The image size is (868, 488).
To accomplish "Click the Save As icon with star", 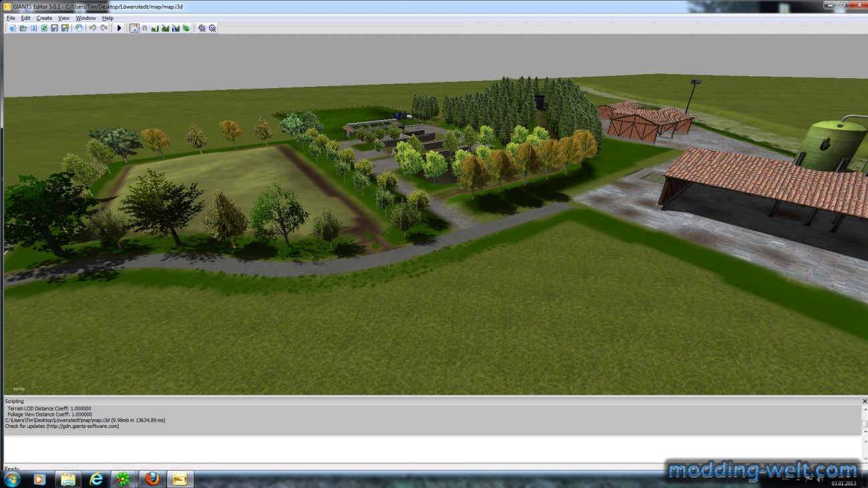I will pos(65,28).
